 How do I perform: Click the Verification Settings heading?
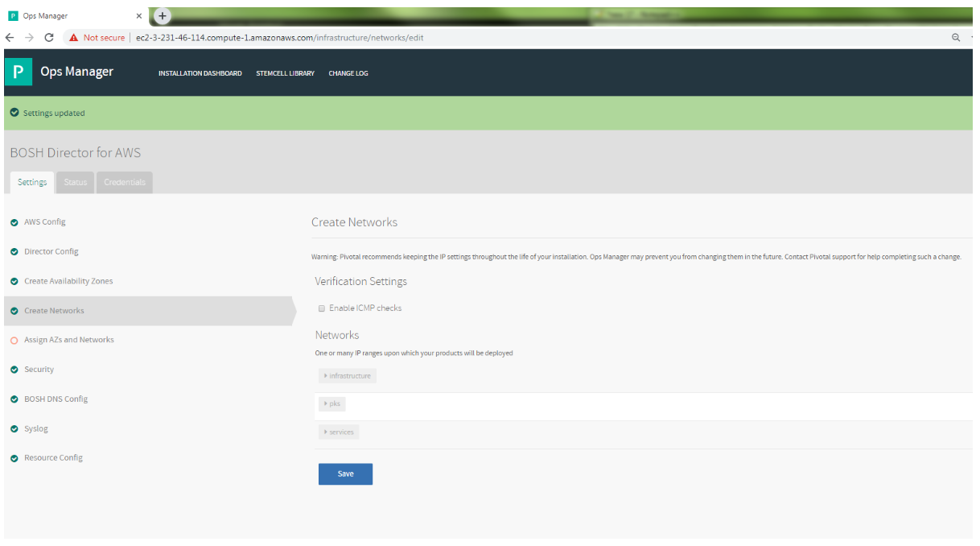(361, 282)
